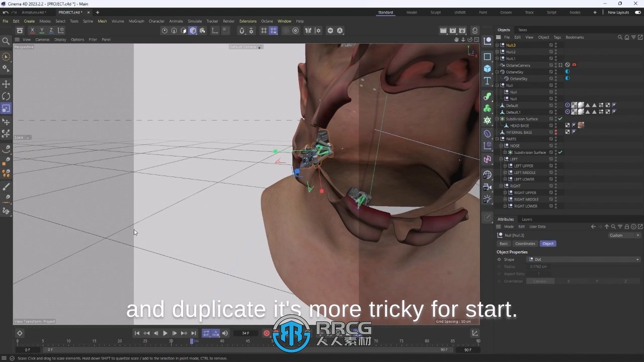Toggle Z axis lock
Screen dimensions: 644x362
tap(51, 31)
